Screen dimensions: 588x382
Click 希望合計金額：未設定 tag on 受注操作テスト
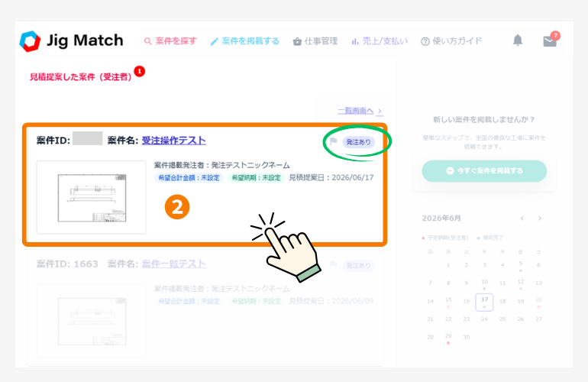[189, 178]
